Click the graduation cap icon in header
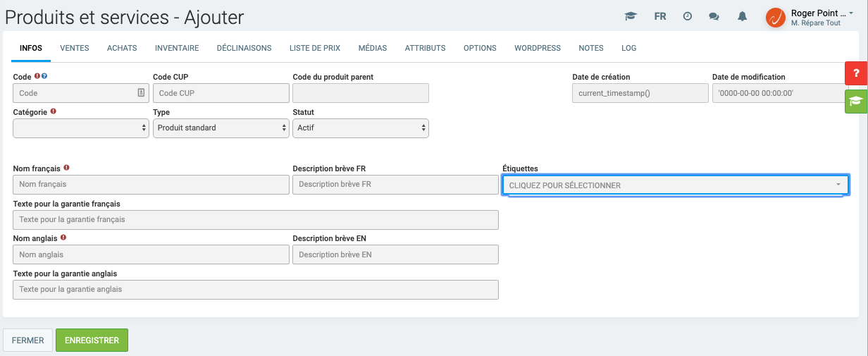868x356 pixels. [631, 16]
